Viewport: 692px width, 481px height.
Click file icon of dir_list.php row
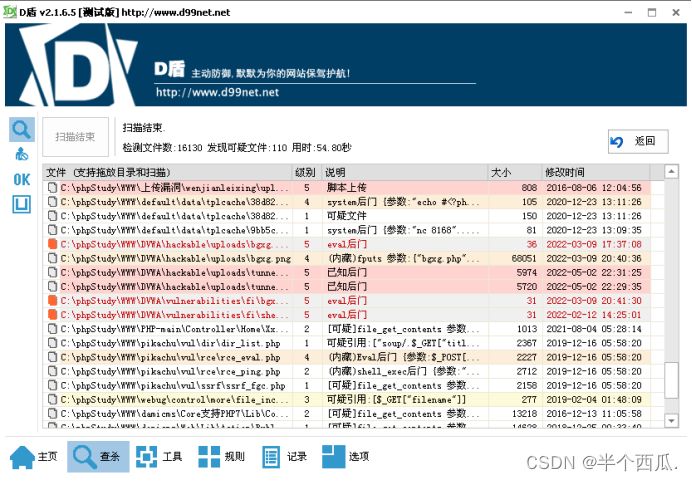click(x=53, y=343)
